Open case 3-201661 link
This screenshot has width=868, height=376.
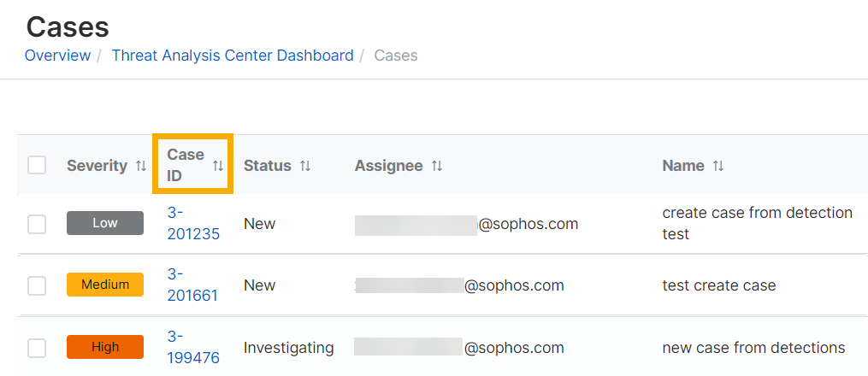[x=192, y=285]
